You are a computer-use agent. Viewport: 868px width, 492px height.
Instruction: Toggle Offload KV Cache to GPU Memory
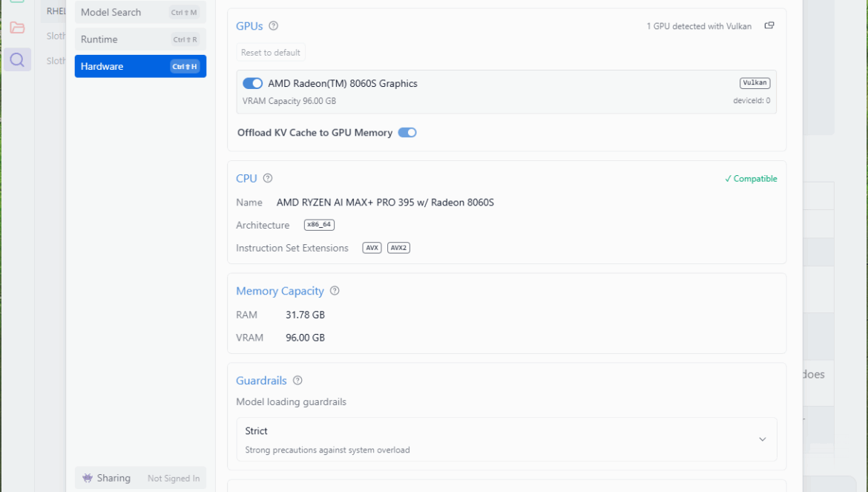point(407,133)
